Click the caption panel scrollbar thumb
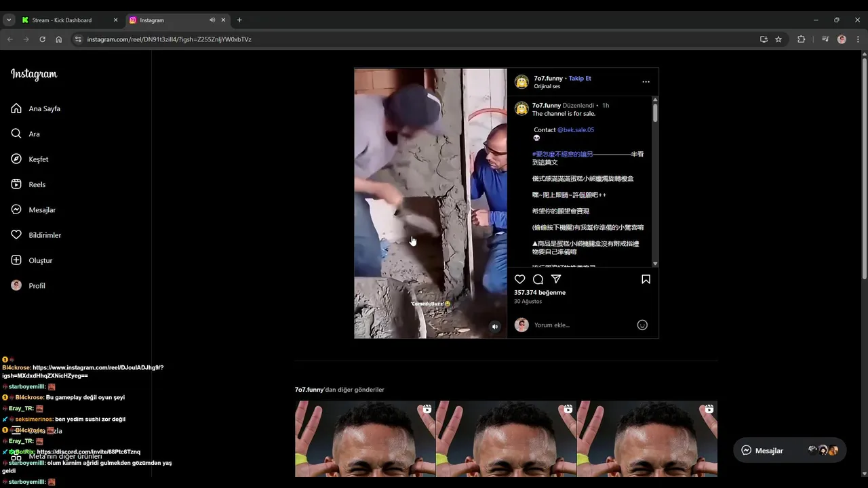The width and height of the screenshot is (868, 488). pos(655,112)
